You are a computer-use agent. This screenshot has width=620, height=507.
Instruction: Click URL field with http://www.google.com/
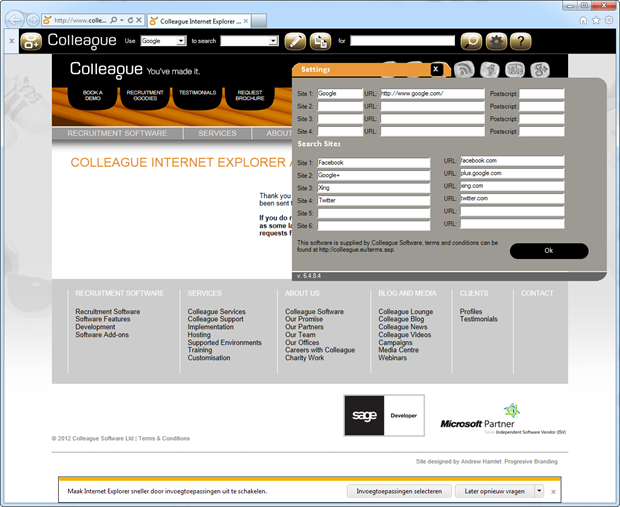point(432,94)
